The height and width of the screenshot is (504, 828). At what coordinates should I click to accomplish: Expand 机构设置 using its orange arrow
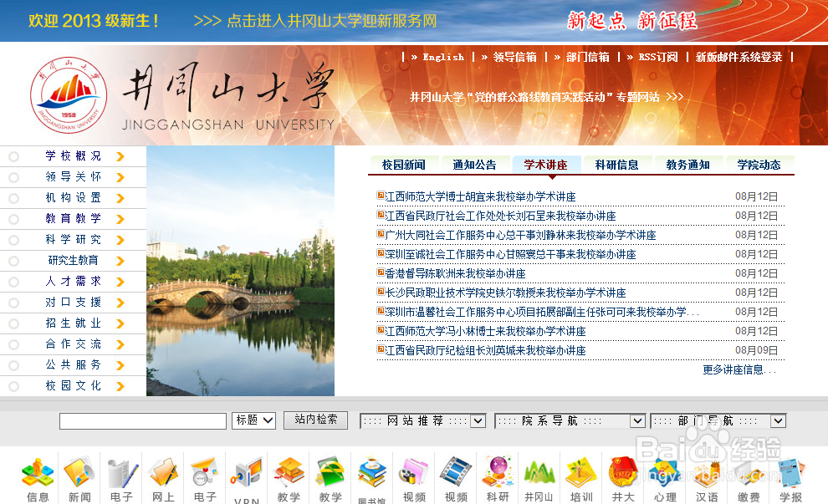120,198
